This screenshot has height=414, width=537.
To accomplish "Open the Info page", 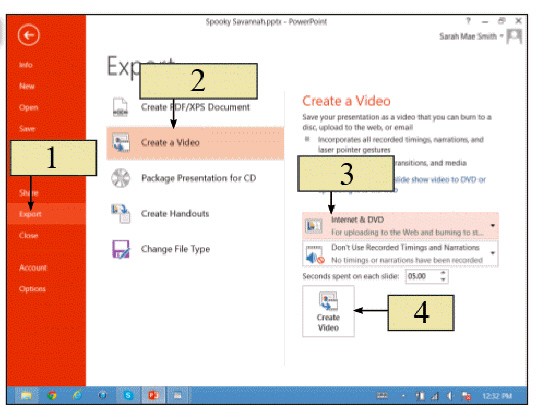I will 26,65.
